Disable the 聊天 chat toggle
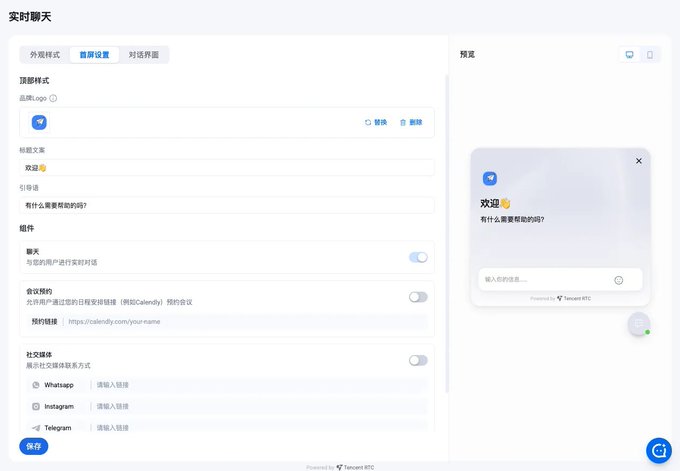Screen dimensions: 680x471 (x=418, y=257)
